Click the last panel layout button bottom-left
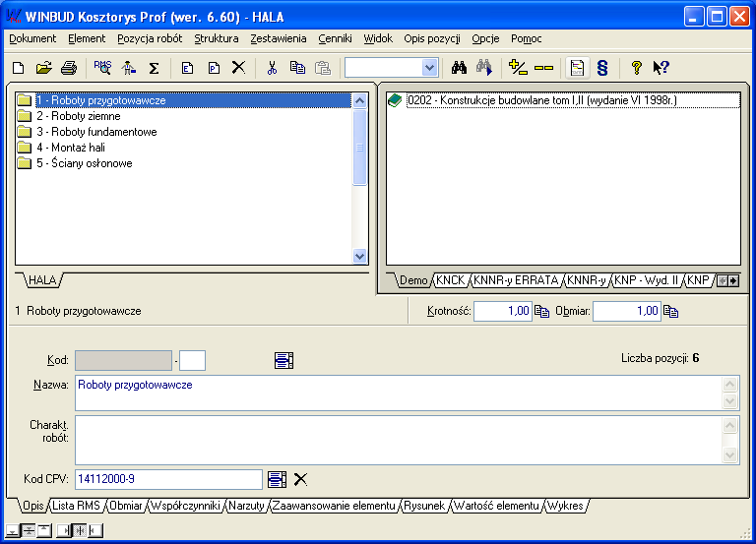The image size is (756, 544). [x=95, y=530]
